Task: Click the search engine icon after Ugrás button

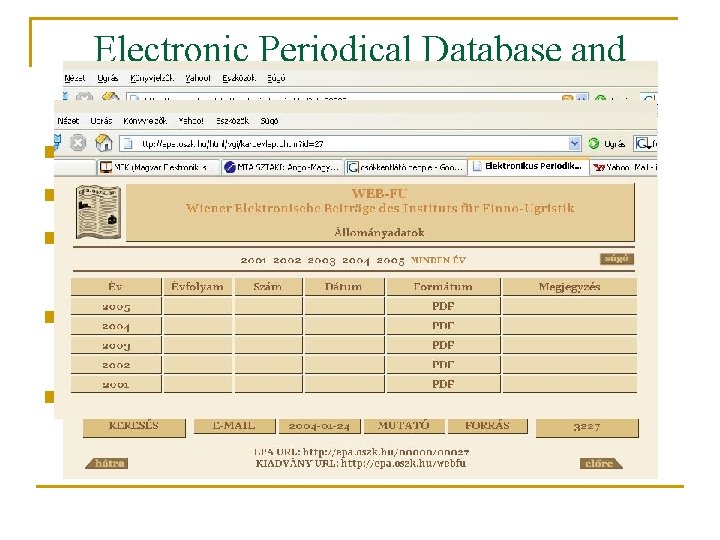Action: click(644, 144)
